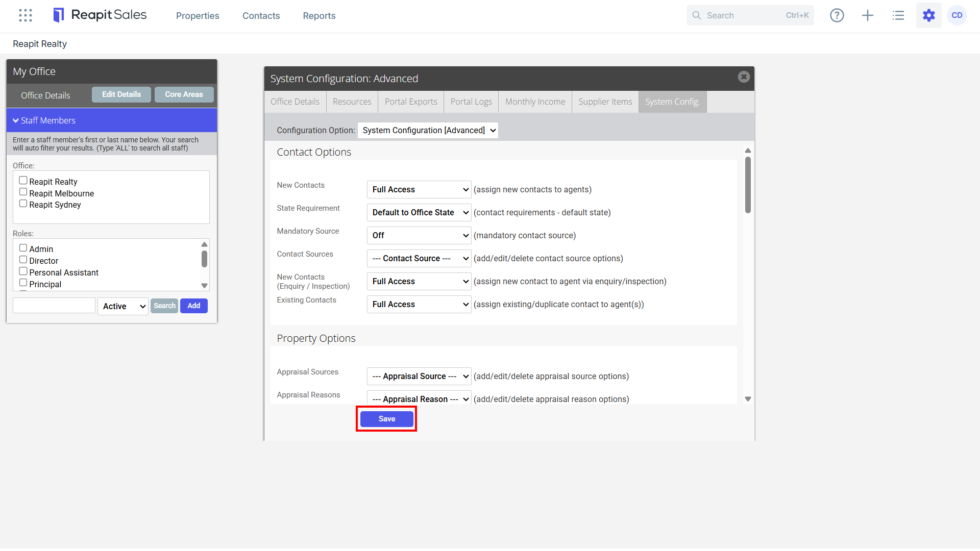Click the Save button
Screen dimensions: 980x551
(387, 419)
